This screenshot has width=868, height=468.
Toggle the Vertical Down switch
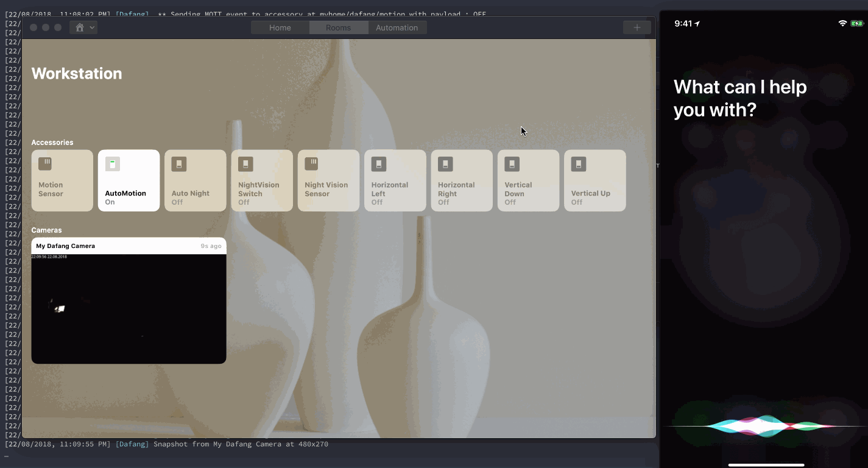(x=528, y=180)
